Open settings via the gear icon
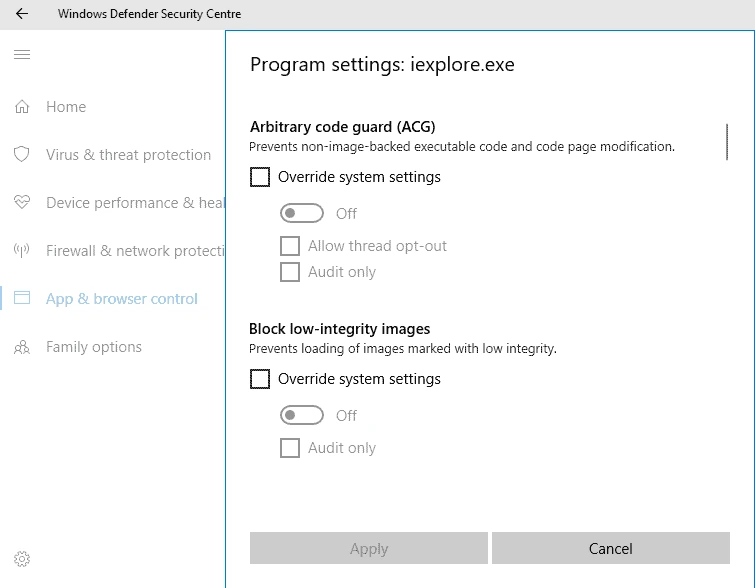 (22, 559)
